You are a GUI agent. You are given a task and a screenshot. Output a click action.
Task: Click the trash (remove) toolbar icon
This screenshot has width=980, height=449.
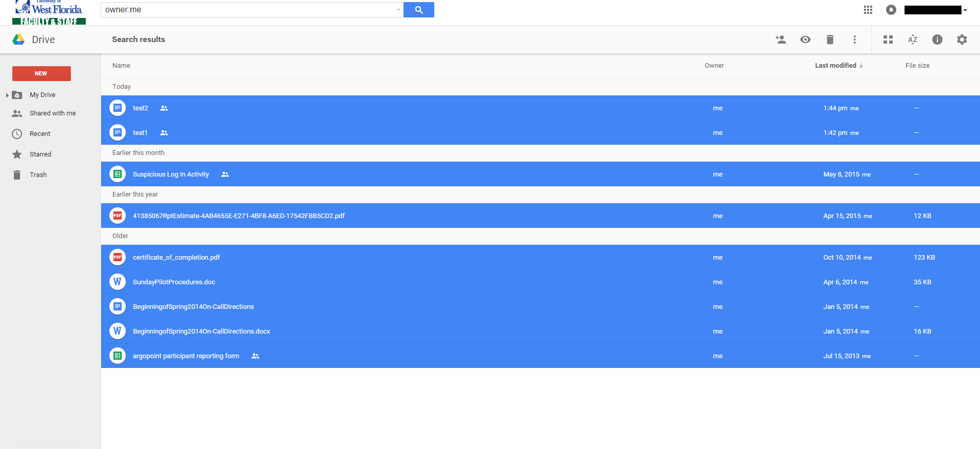(830, 40)
